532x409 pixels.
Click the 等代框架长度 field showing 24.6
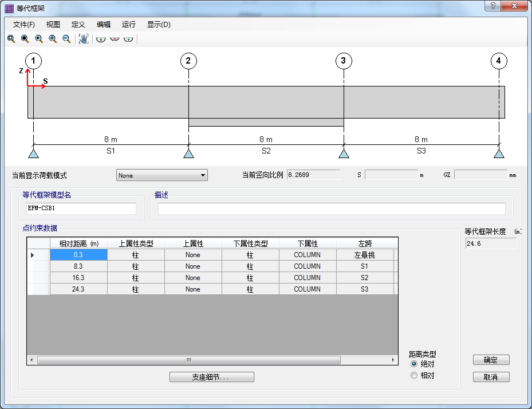click(x=491, y=243)
